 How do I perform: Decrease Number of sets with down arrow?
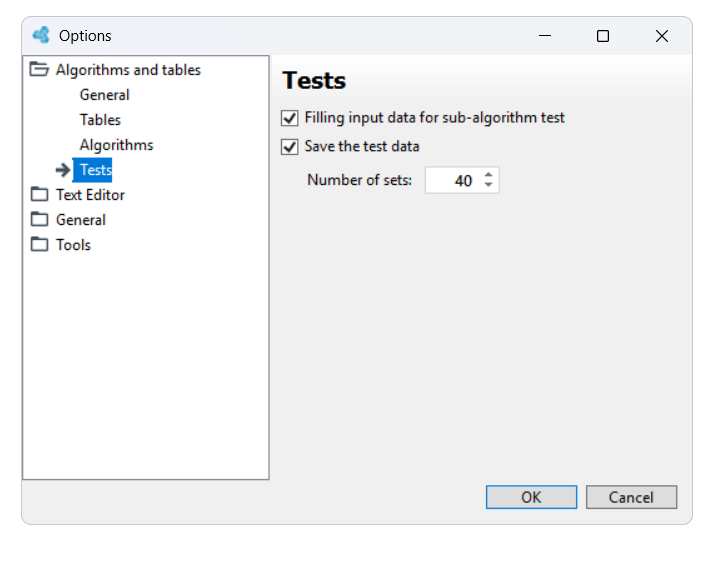click(x=489, y=185)
